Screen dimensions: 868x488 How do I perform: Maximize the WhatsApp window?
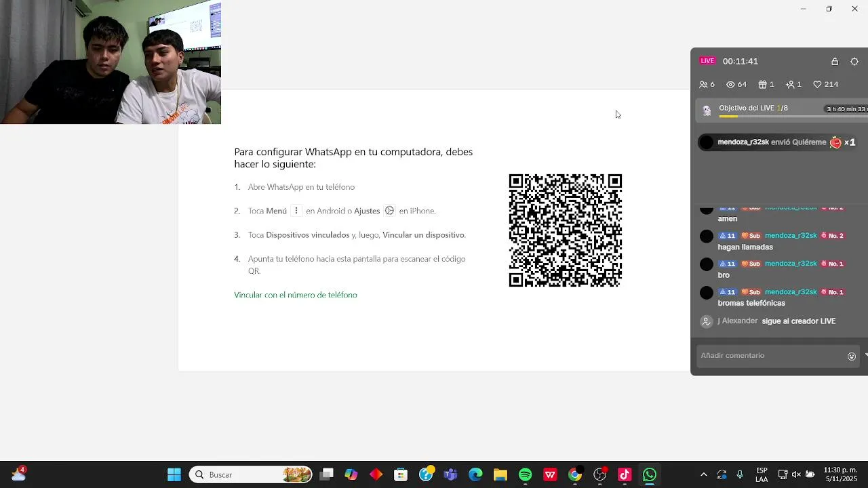point(829,9)
